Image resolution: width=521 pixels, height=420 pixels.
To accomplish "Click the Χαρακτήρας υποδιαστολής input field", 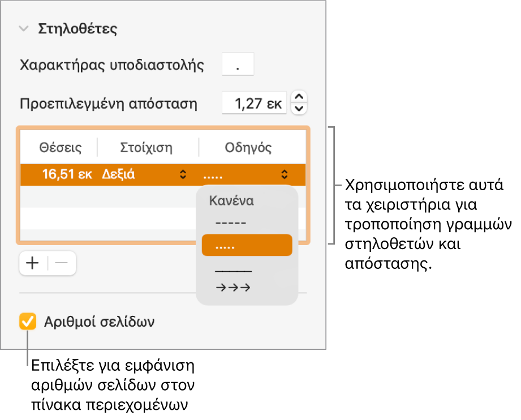I will pos(238,65).
